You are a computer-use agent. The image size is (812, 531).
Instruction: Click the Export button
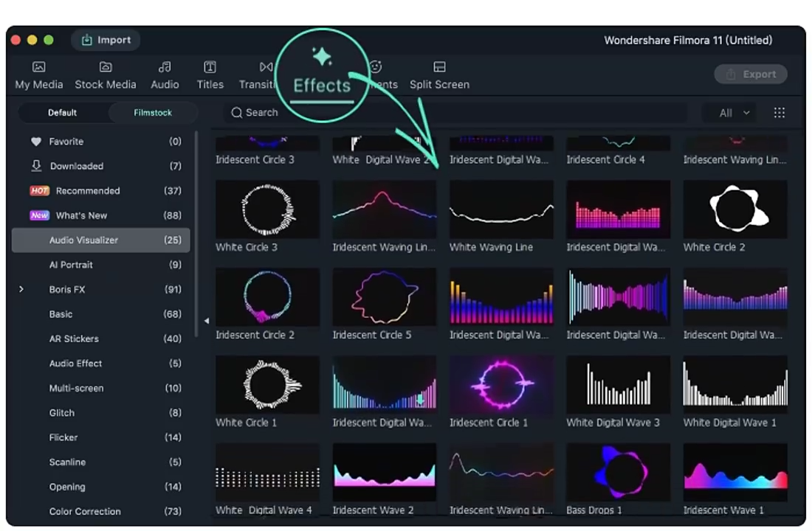[751, 74]
